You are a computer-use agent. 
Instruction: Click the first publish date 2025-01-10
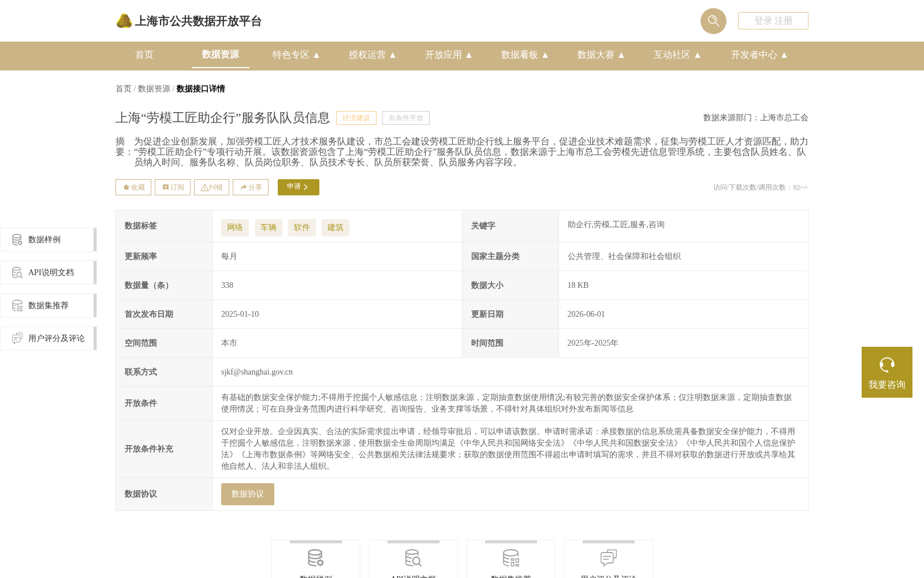(x=240, y=314)
